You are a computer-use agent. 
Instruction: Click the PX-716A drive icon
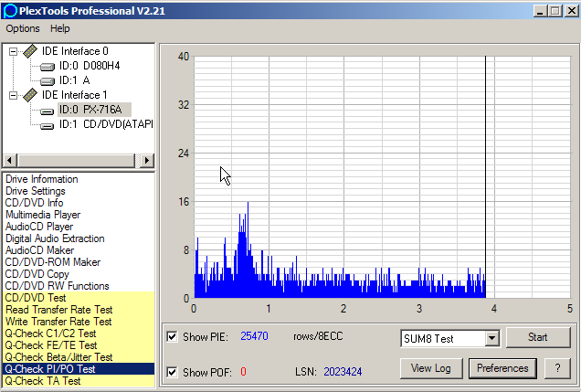coord(47,110)
